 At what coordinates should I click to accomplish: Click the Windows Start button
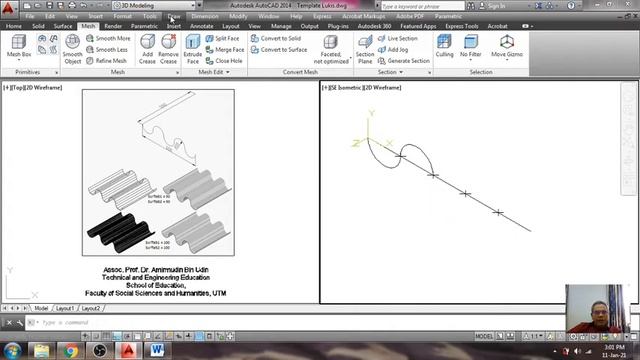[x=12, y=351]
